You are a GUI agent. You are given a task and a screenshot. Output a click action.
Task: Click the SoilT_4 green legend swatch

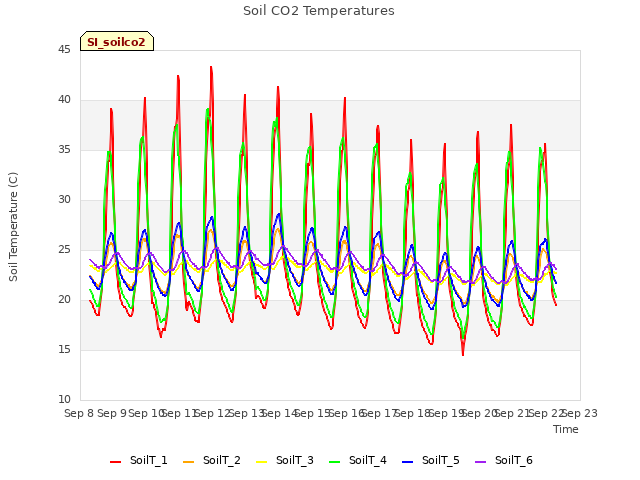tap(334, 462)
